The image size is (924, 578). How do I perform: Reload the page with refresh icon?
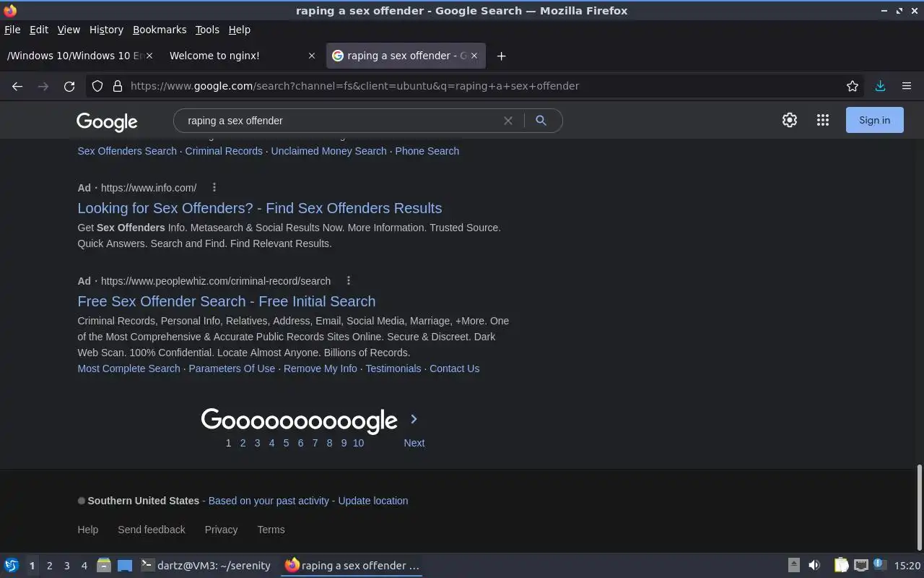69,86
